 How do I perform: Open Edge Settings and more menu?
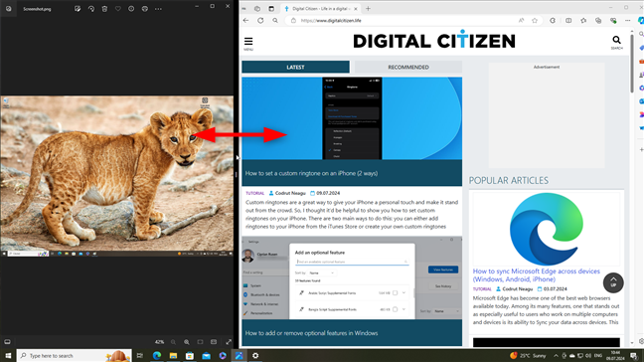[x=627, y=21]
